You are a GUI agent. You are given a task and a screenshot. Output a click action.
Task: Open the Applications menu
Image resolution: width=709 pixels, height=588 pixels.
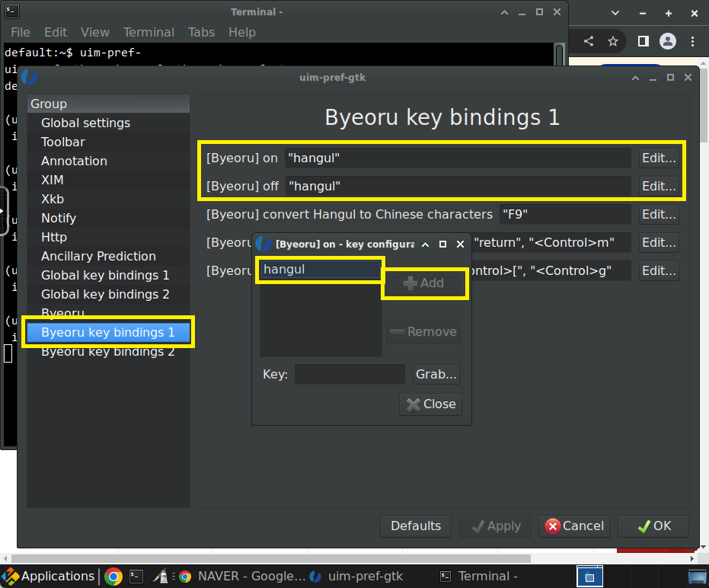[x=49, y=577]
